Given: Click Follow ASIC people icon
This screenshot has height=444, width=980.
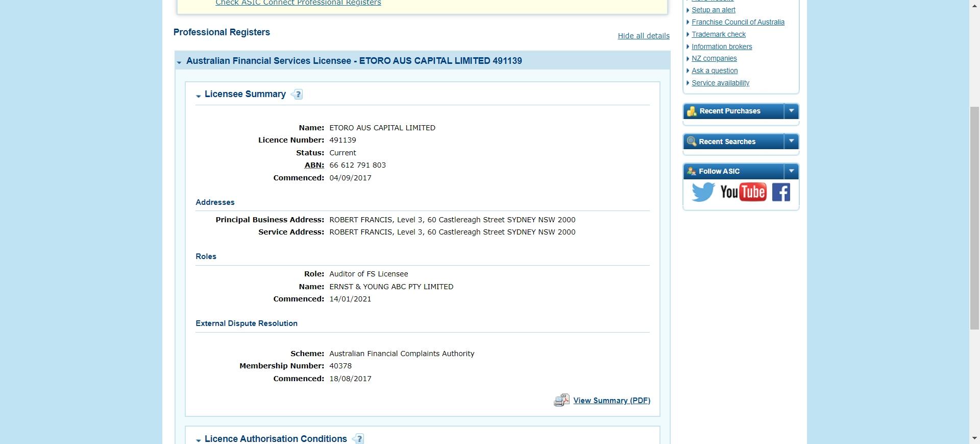Looking at the screenshot, I should tap(692, 171).
